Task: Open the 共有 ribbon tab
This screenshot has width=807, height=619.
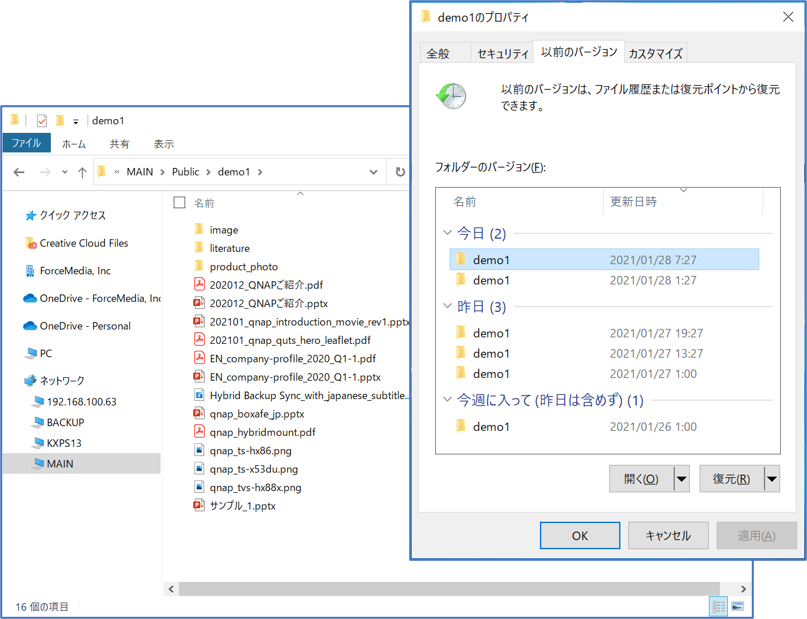Action: pyautogui.click(x=119, y=143)
